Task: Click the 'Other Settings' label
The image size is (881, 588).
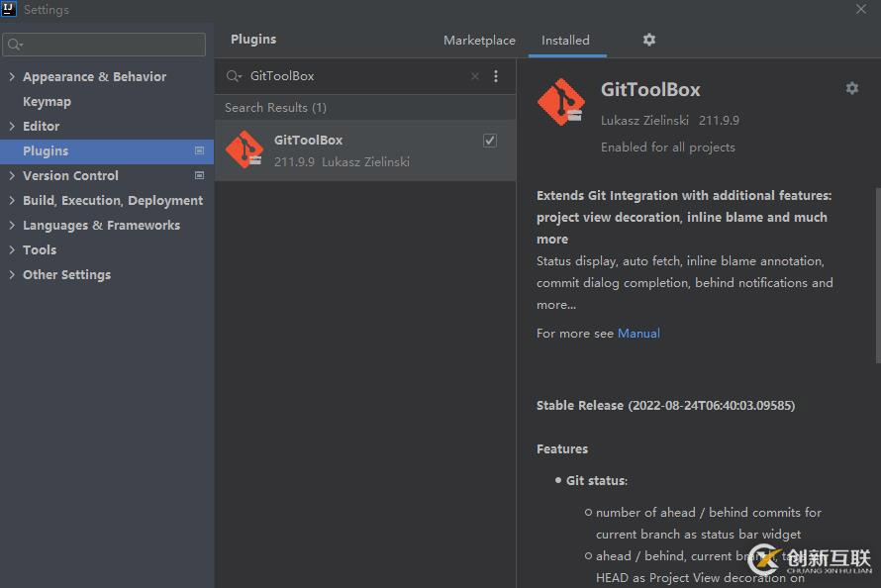Action: tap(66, 274)
